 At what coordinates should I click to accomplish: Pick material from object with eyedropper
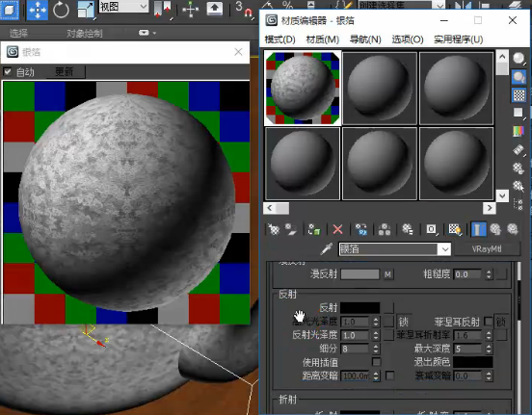pos(327,249)
